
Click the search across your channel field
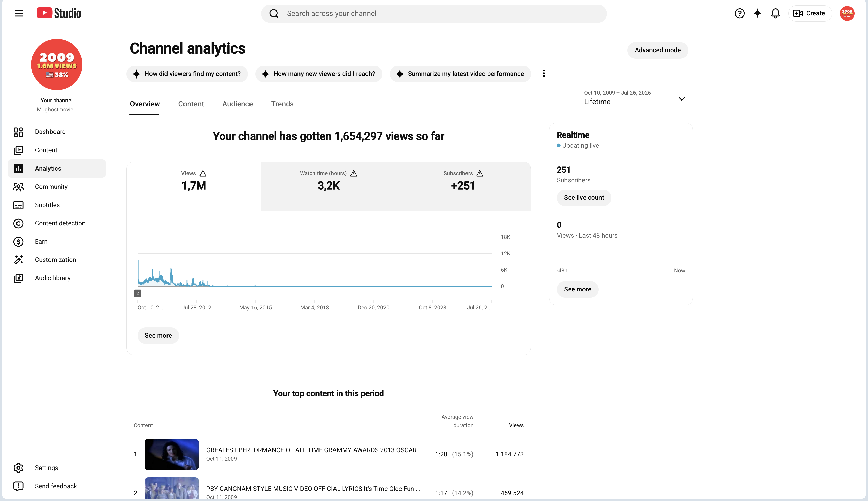coord(433,13)
